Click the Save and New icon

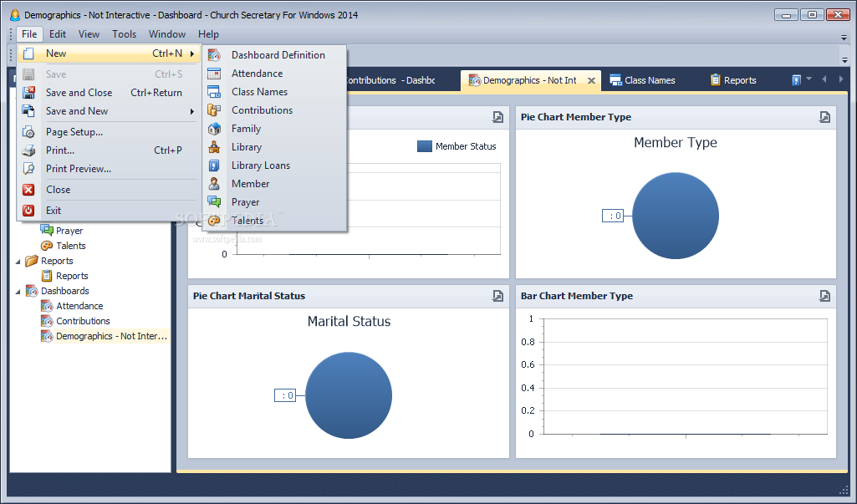click(28, 111)
